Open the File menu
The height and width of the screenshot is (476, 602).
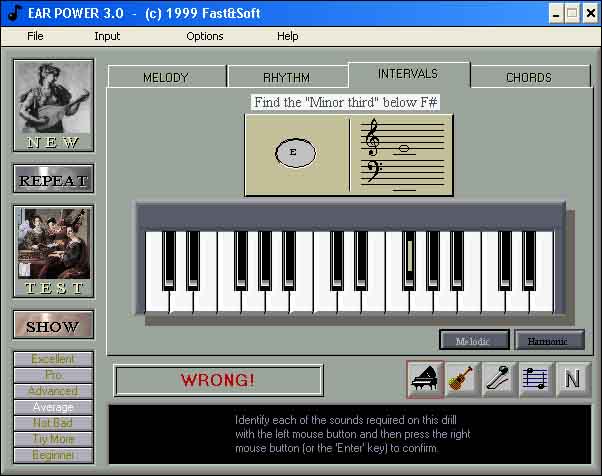[35, 36]
